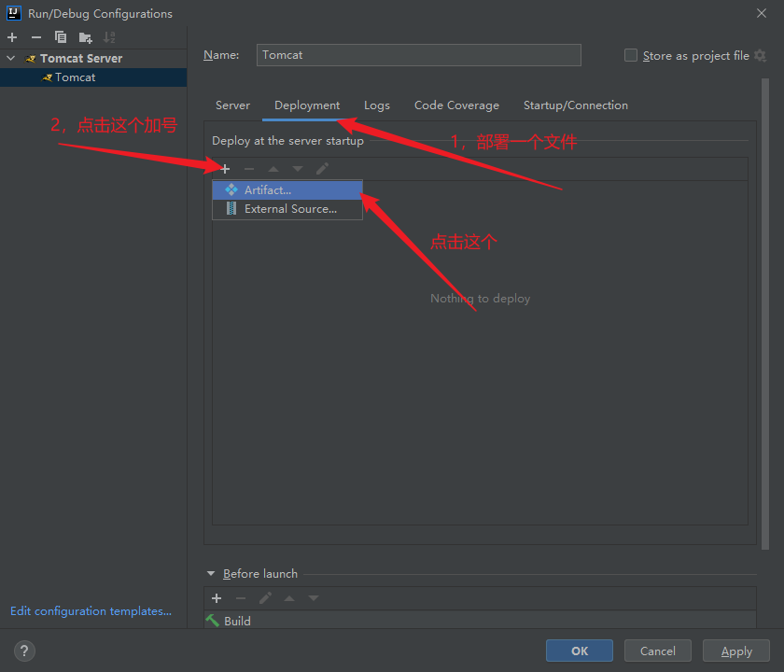This screenshot has width=784, height=672.
Task: Open help question mark button
Action: click(x=24, y=651)
